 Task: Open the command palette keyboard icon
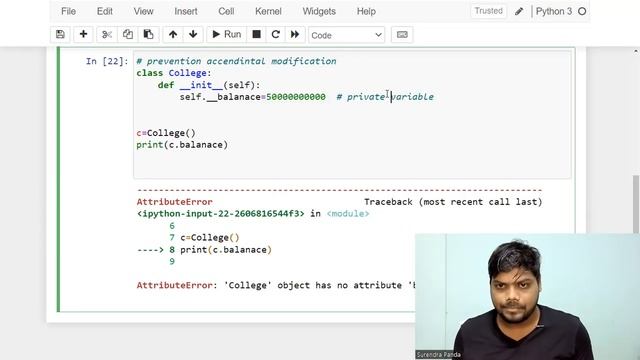click(402, 35)
